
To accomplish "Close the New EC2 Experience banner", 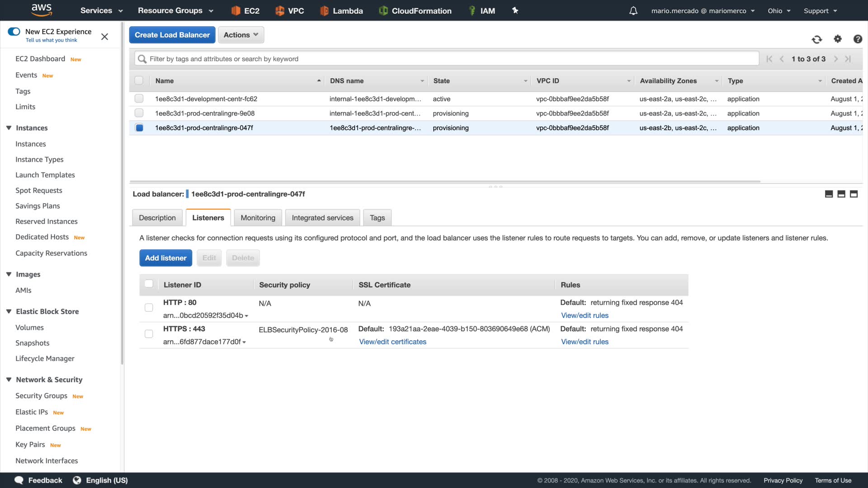I will (x=104, y=37).
